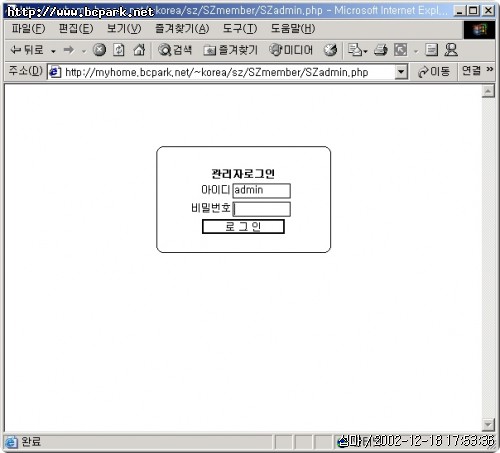Viewport: 500px width, 453px height.
Task: Open the 연결 links bar
Action: pos(471,71)
